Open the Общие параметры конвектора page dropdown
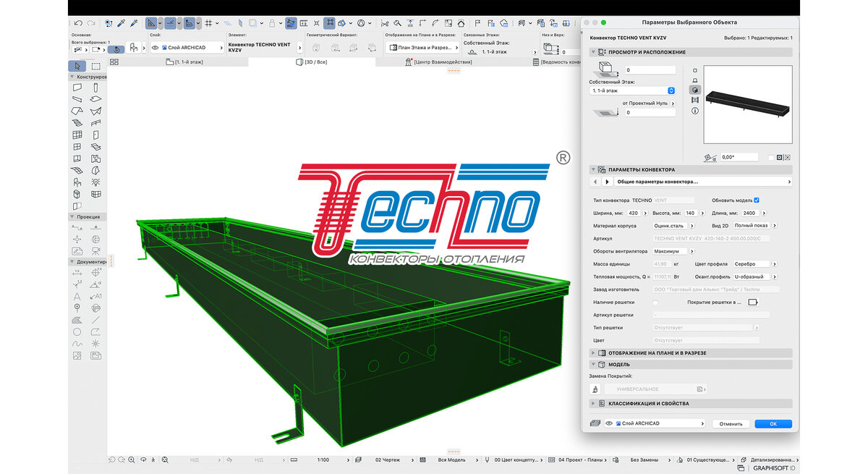 coord(702,182)
